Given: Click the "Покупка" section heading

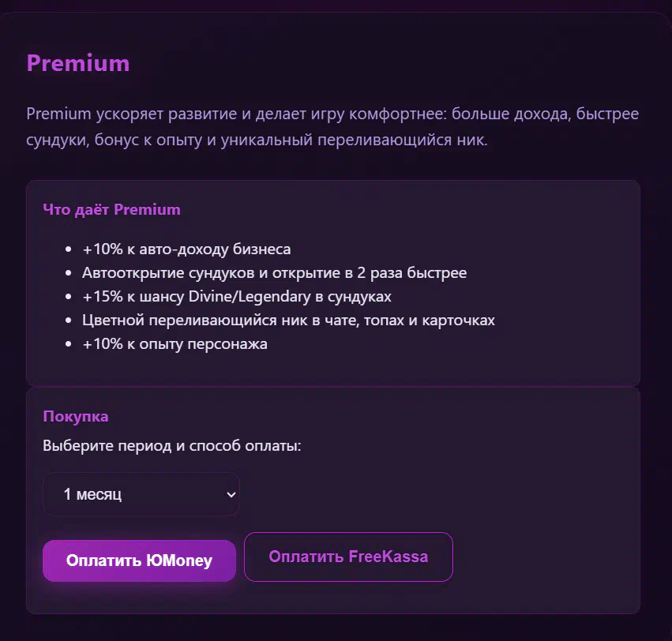Looking at the screenshot, I should pyautogui.click(x=76, y=416).
